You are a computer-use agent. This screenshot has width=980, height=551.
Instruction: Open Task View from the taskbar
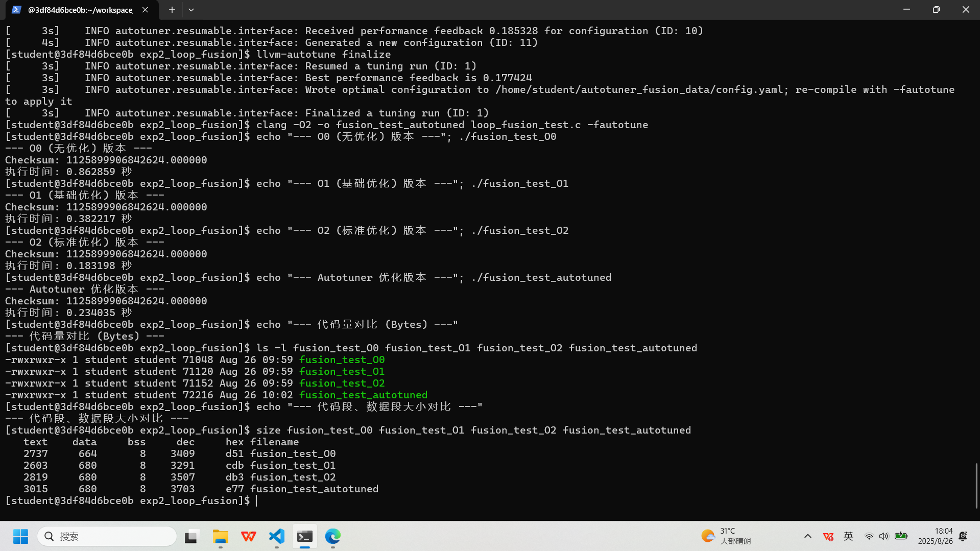pyautogui.click(x=191, y=536)
